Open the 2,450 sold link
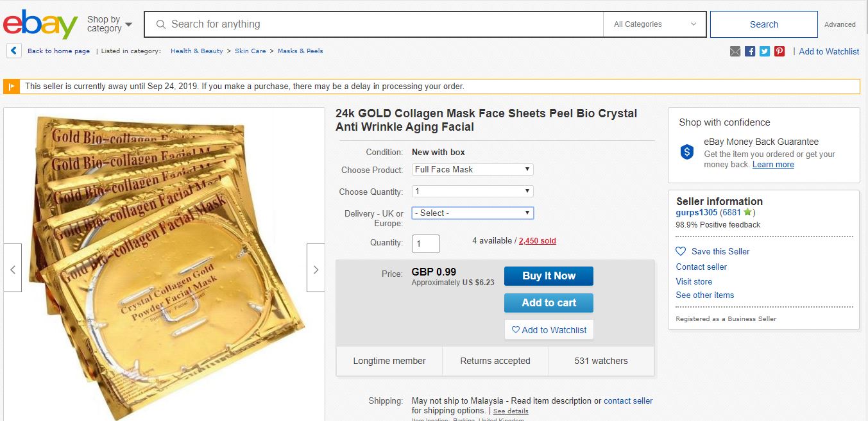This screenshot has width=868, height=421. (537, 241)
